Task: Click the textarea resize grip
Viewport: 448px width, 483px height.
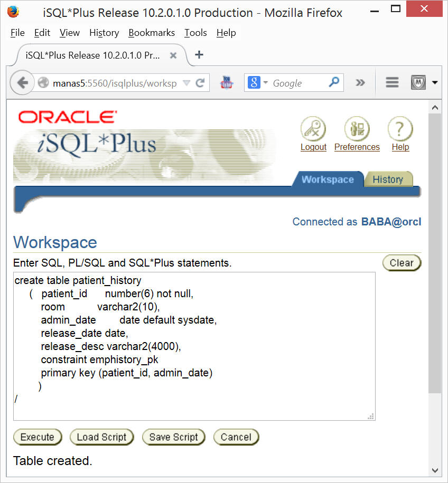Action: pyautogui.click(x=371, y=416)
